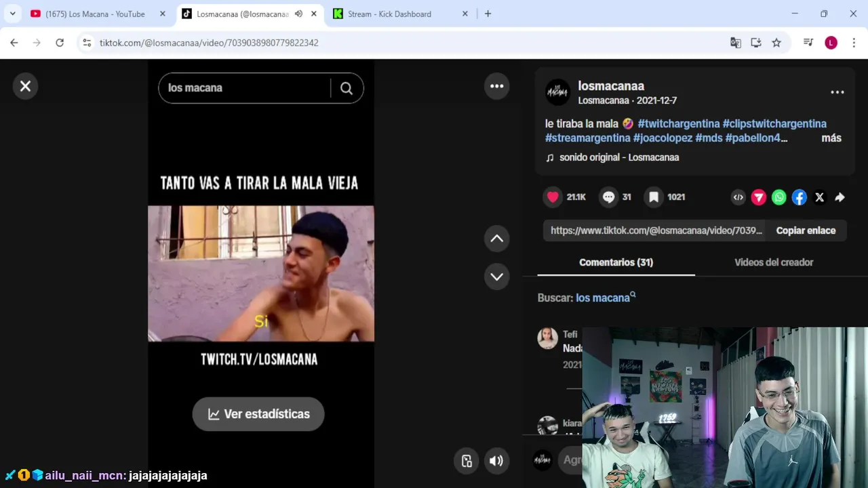868x488 pixels.
Task: Click the floating player icon beside volume
Action: tap(467, 461)
